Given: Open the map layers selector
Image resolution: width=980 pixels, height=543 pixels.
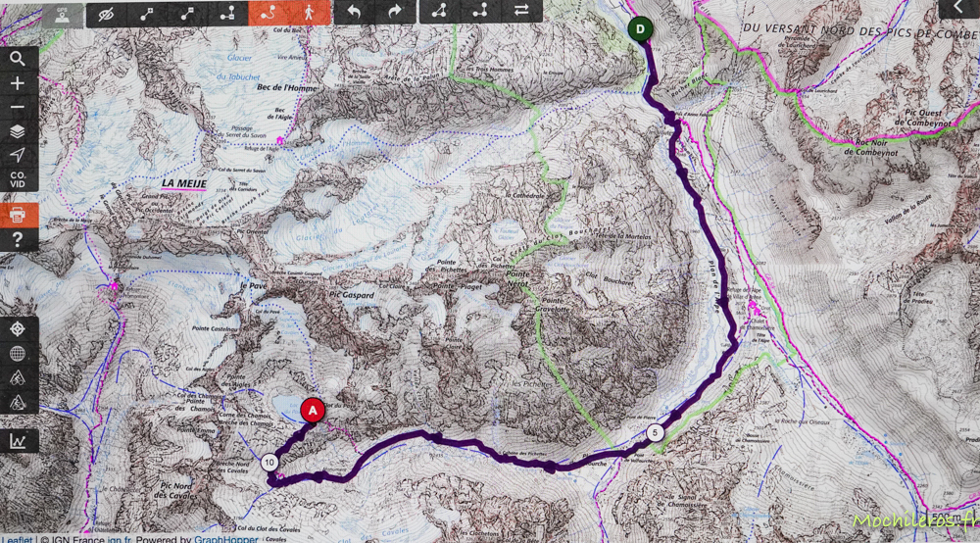Looking at the screenshot, I should click(x=18, y=131).
